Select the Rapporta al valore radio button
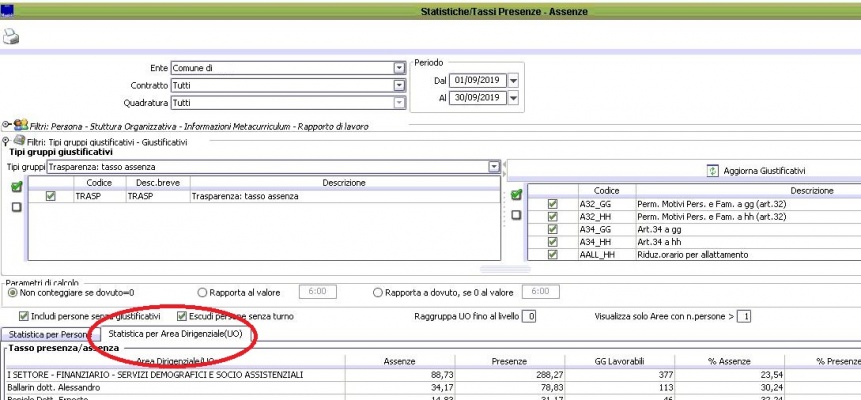This screenshot has width=861, height=400. coord(204,292)
